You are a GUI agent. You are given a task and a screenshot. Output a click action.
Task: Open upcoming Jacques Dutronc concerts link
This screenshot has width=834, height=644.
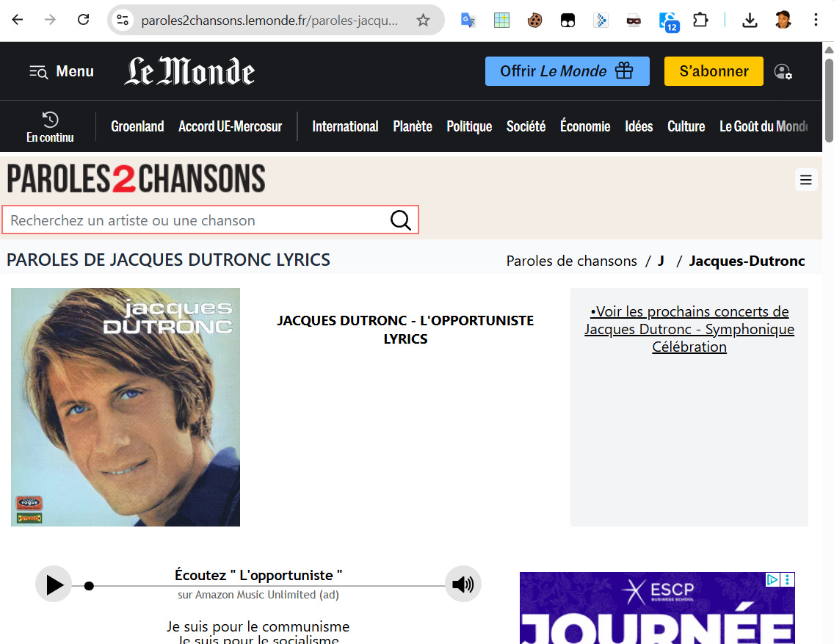click(689, 329)
